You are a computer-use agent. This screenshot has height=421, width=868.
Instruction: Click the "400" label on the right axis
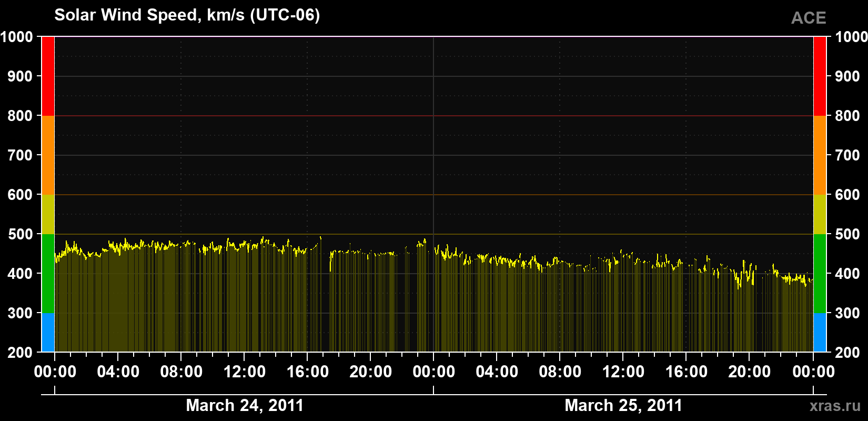click(847, 274)
